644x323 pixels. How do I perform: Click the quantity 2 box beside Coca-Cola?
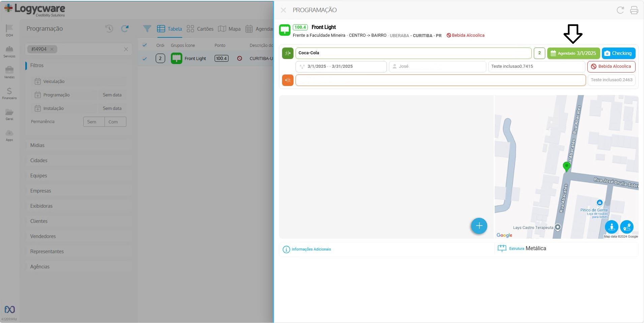coord(539,53)
